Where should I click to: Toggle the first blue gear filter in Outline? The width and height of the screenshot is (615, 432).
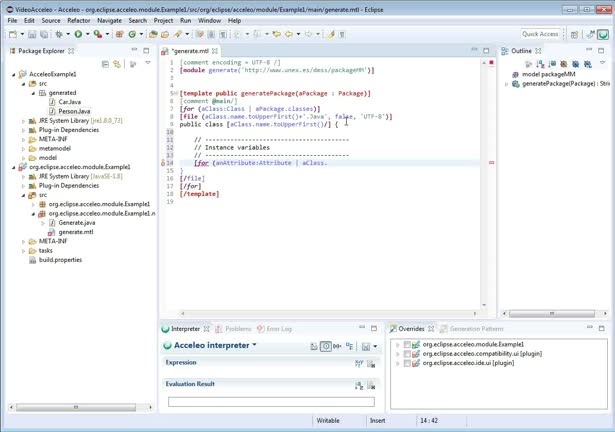(x=575, y=64)
